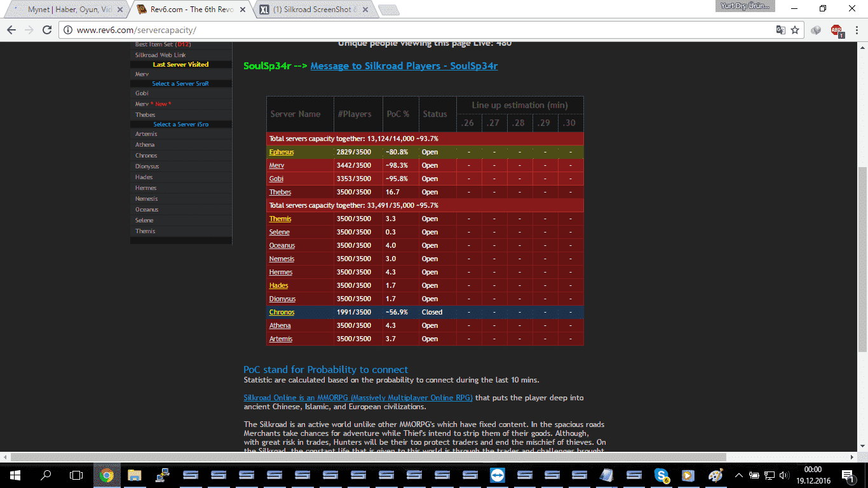Select Silkroad Web Link in the sidebar
868x488 pixels.
coord(160,55)
